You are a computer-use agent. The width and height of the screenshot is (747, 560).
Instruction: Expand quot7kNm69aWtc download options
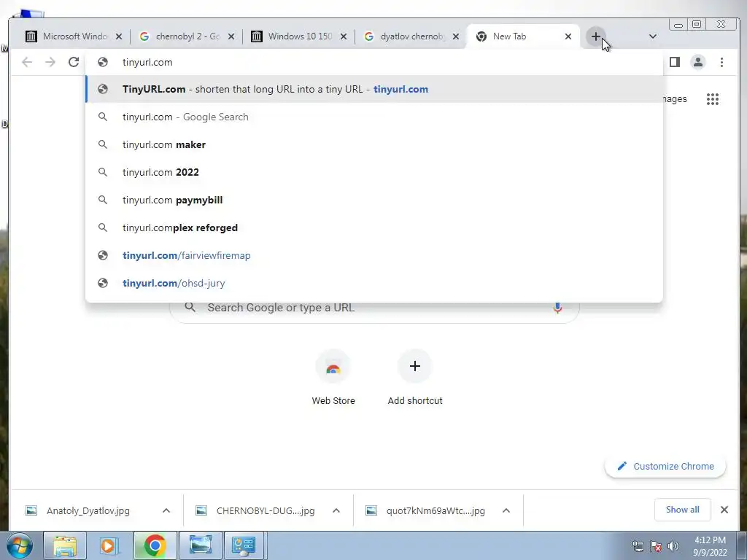tap(506, 510)
